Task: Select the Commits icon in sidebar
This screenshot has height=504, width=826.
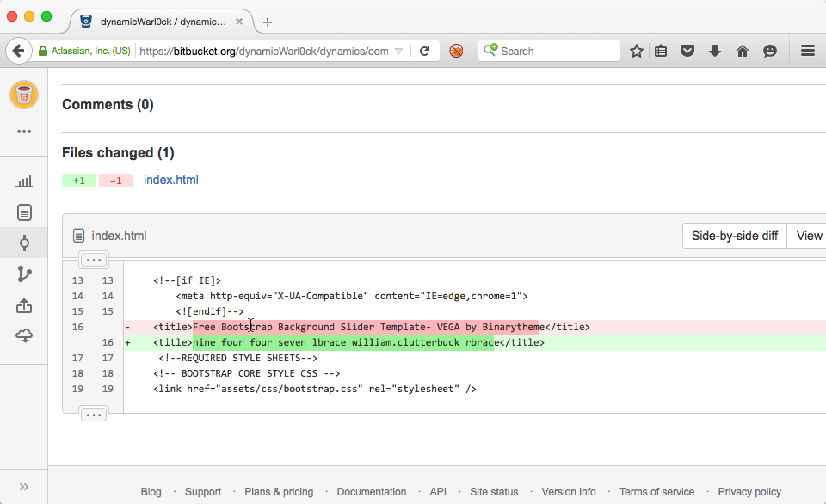Action: point(24,243)
